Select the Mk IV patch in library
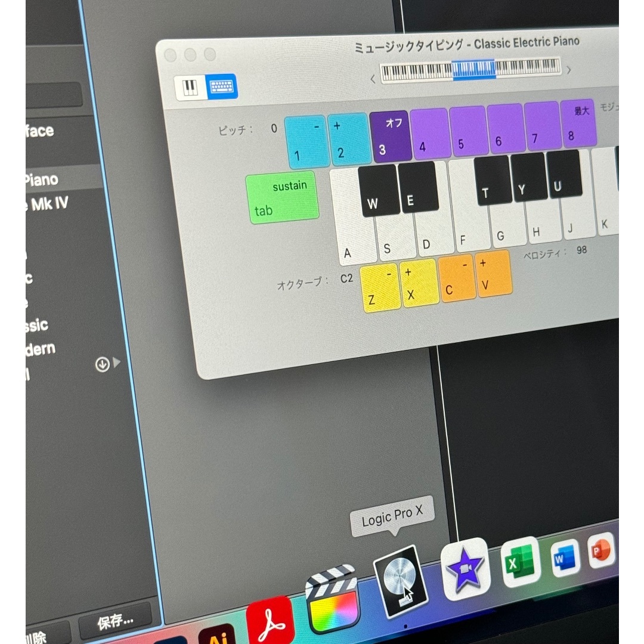 coord(48,204)
